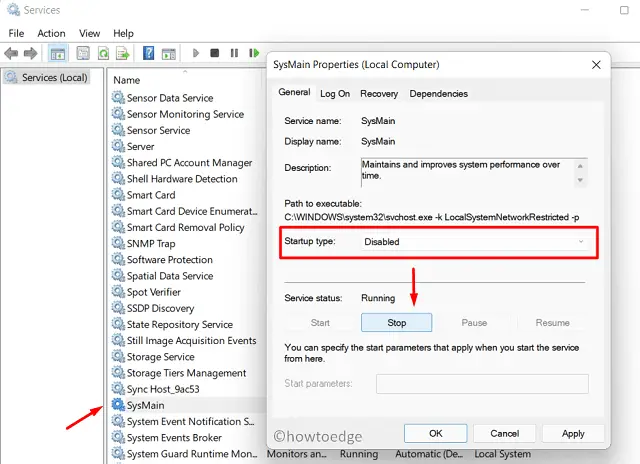640x464 pixels.
Task: Toggle the Show/Hide Console Tree icon
Action: click(x=58, y=53)
